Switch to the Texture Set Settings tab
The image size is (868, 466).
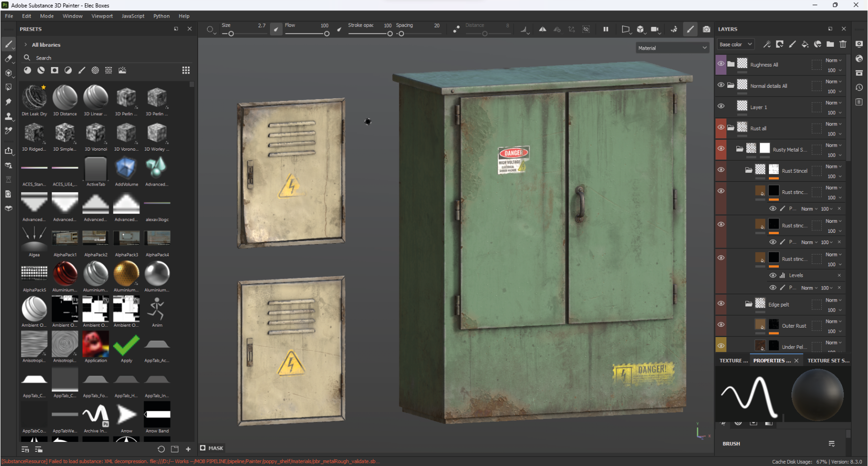(828, 361)
